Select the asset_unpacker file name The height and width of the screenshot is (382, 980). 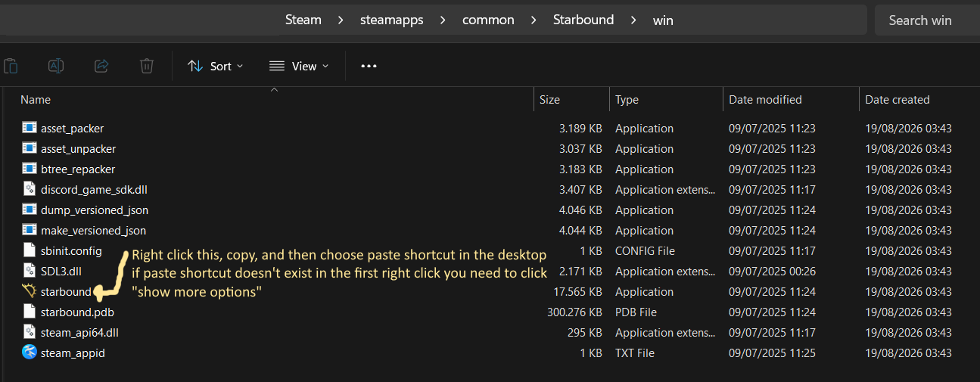[x=79, y=149]
